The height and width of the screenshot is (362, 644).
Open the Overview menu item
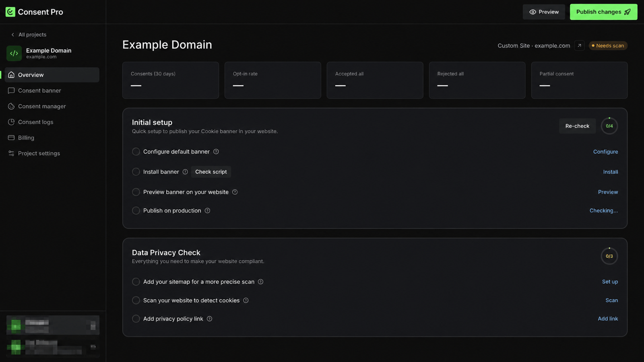[x=52, y=75]
